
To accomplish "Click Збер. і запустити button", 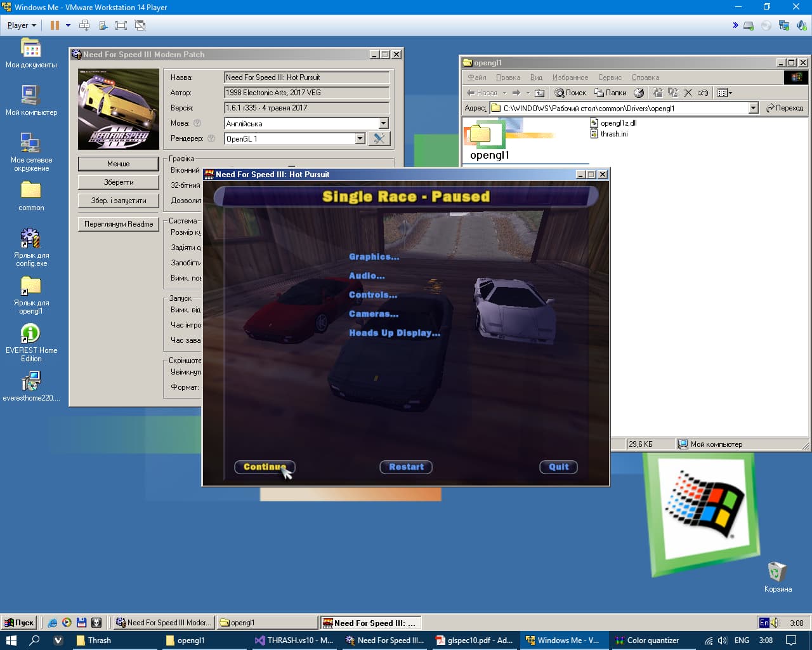I will [119, 201].
